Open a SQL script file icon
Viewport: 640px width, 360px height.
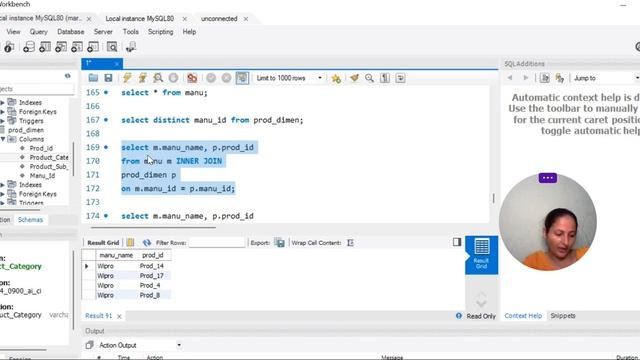pyautogui.click(x=93, y=78)
